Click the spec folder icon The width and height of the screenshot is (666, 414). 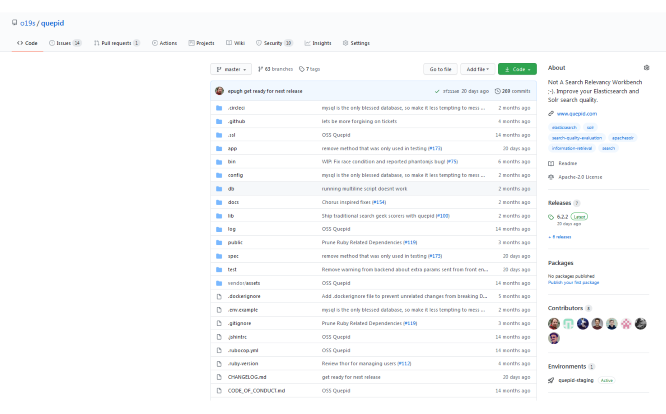[x=219, y=256]
